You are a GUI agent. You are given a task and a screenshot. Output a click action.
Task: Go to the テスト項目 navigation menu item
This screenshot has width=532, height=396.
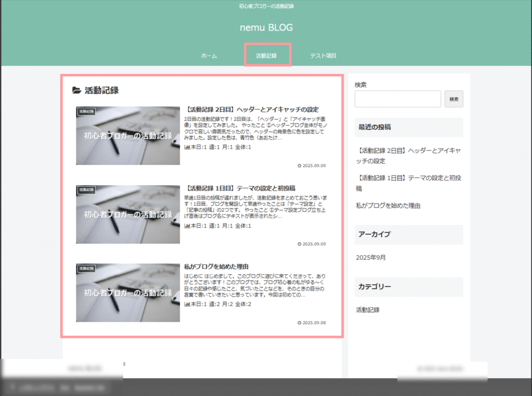(x=323, y=56)
